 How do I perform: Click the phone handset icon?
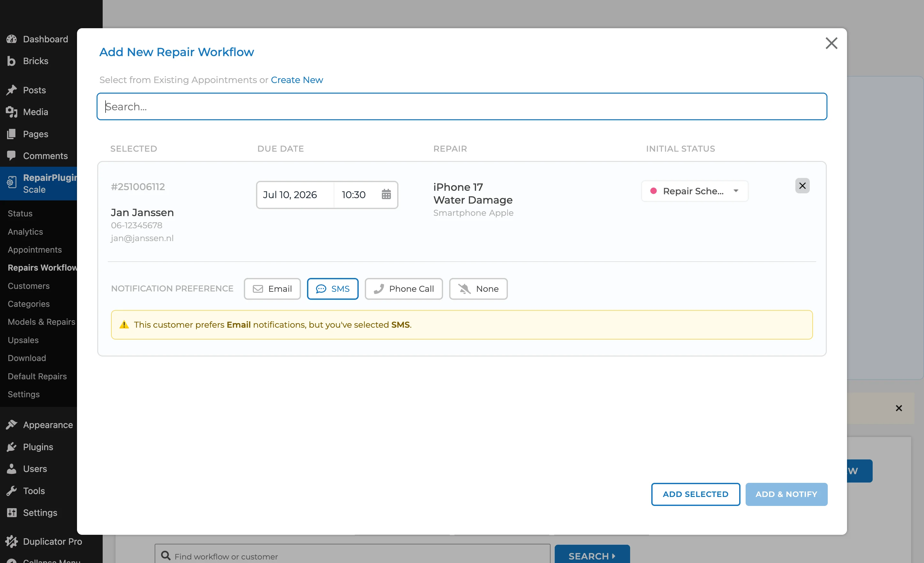[379, 289]
